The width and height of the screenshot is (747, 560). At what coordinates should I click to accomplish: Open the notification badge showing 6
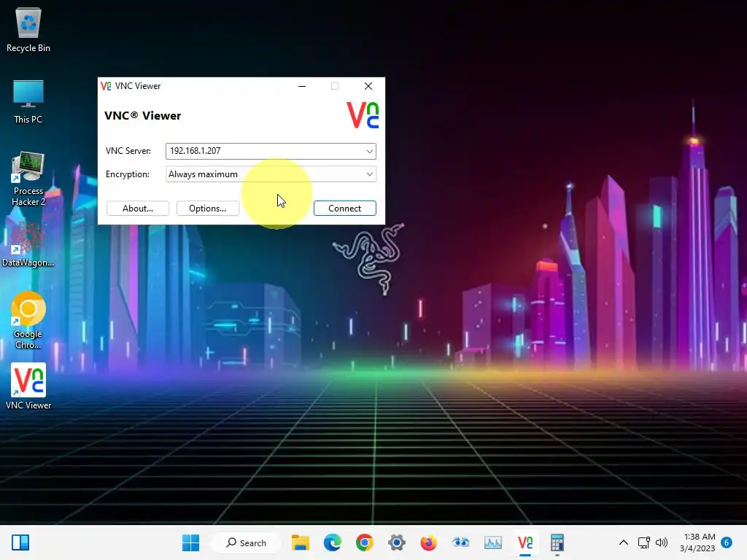(x=727, y=542)
